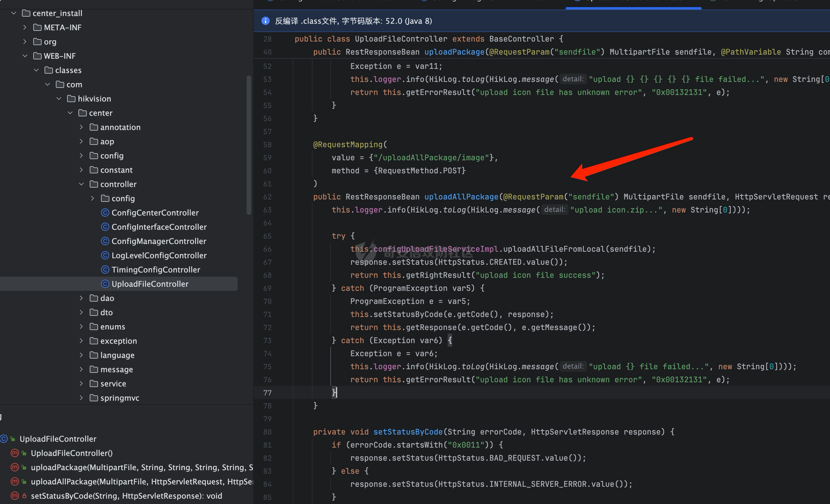Expand the springmvc package chevron
The width and height of the screenshot is (830, 504).
point(81,398)
